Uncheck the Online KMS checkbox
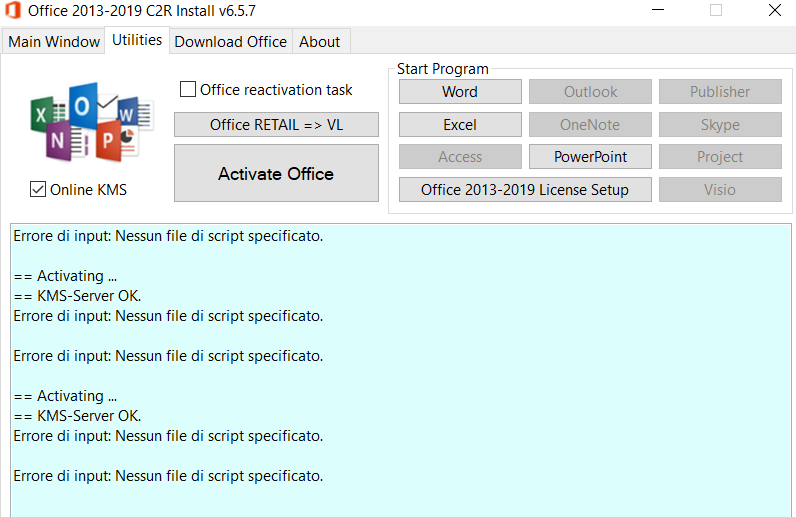This screenshot has height=517, width=796. point(38,189)
